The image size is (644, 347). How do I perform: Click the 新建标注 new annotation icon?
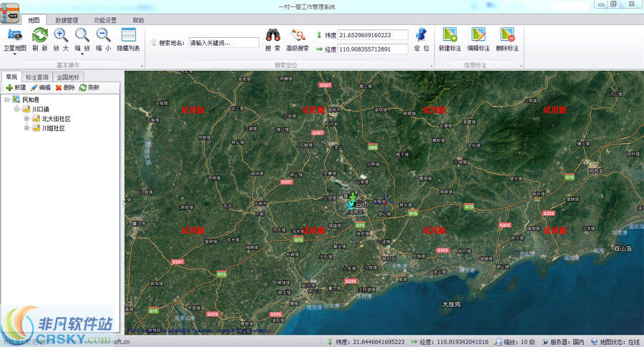pyautogui.click(x=450, y=34)
